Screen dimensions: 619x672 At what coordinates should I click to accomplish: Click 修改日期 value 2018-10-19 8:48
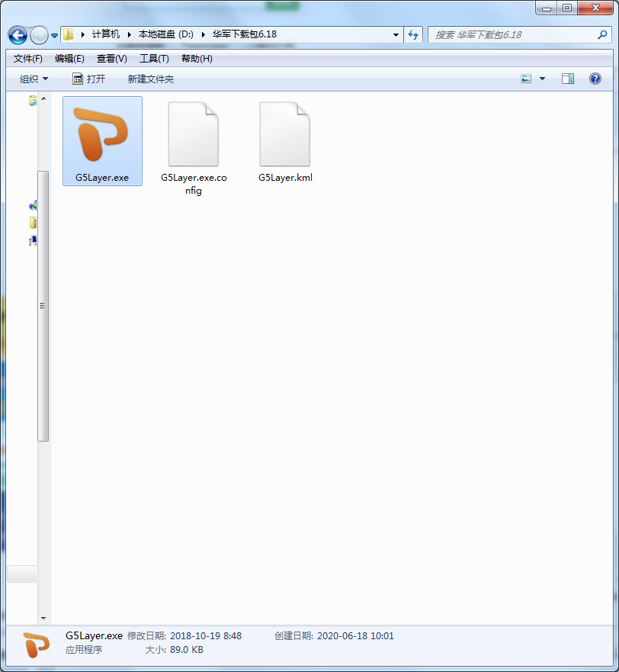tap(206, 636)
